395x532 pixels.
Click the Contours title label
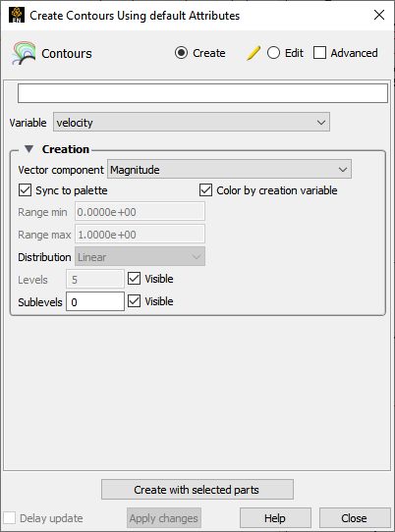[x=67, y=53]
